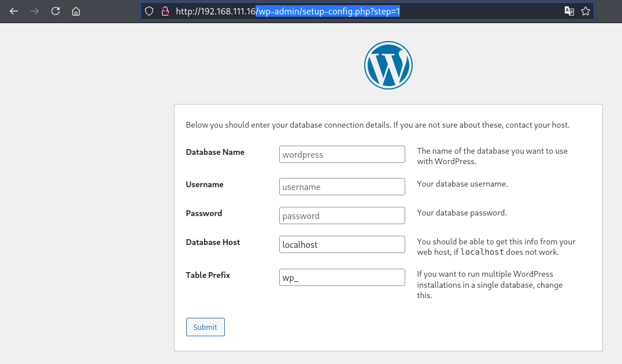Click the forward navigation arrow
The width and height of the screenshot is (622, 364).
click(x=35, y=11)
